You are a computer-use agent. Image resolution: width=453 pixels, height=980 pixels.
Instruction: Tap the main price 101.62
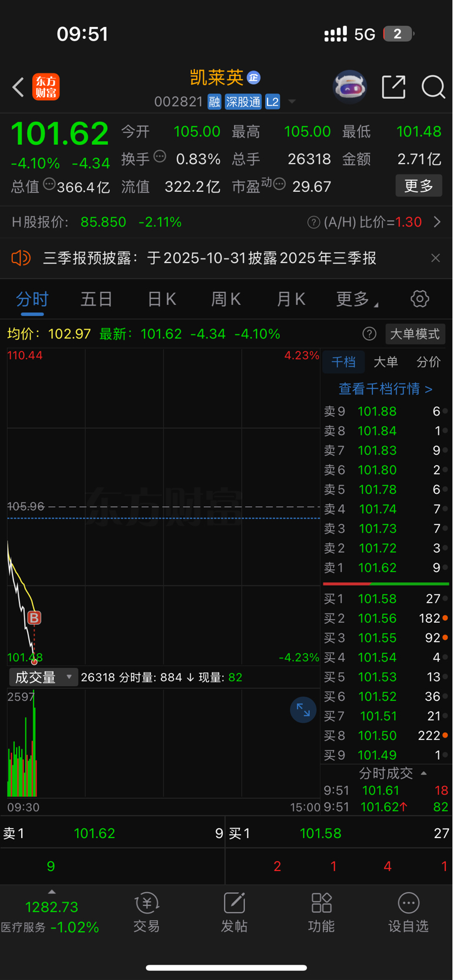[60, 134]
